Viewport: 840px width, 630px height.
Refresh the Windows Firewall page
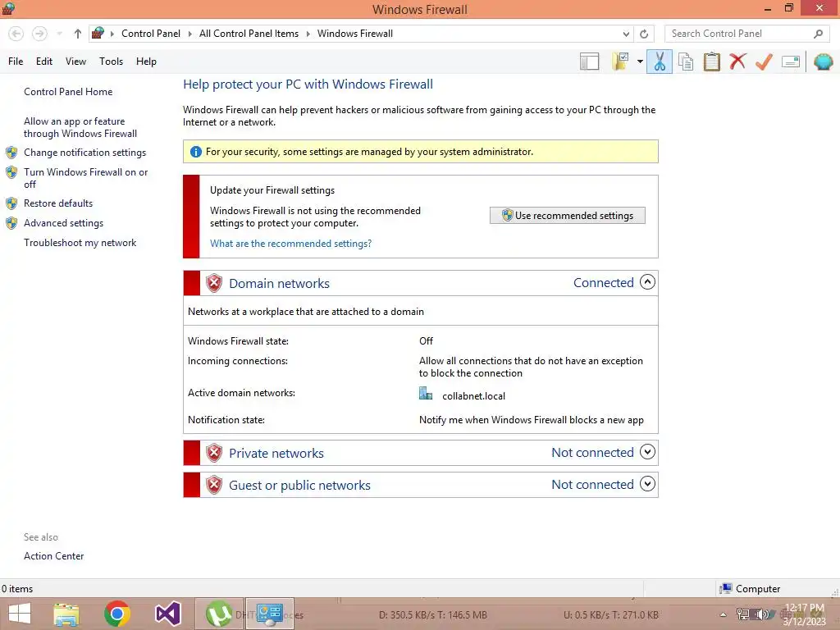pyautogui.click(x=644, y=34)
